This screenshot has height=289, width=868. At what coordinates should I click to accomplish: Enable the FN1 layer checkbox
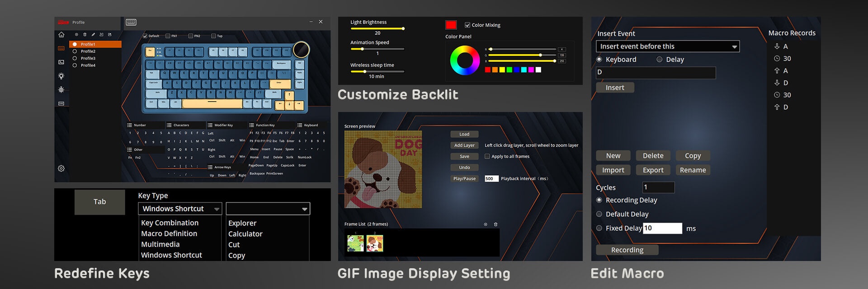tap(168, 36)
